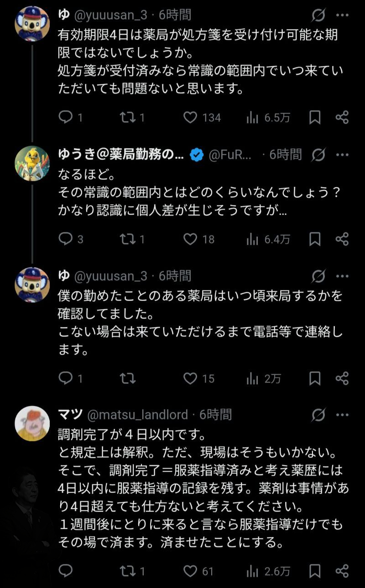This screenshot has width=365, height=588.
Task: Open @matsu_landlord profile link
Action: (x=137, y=415)
